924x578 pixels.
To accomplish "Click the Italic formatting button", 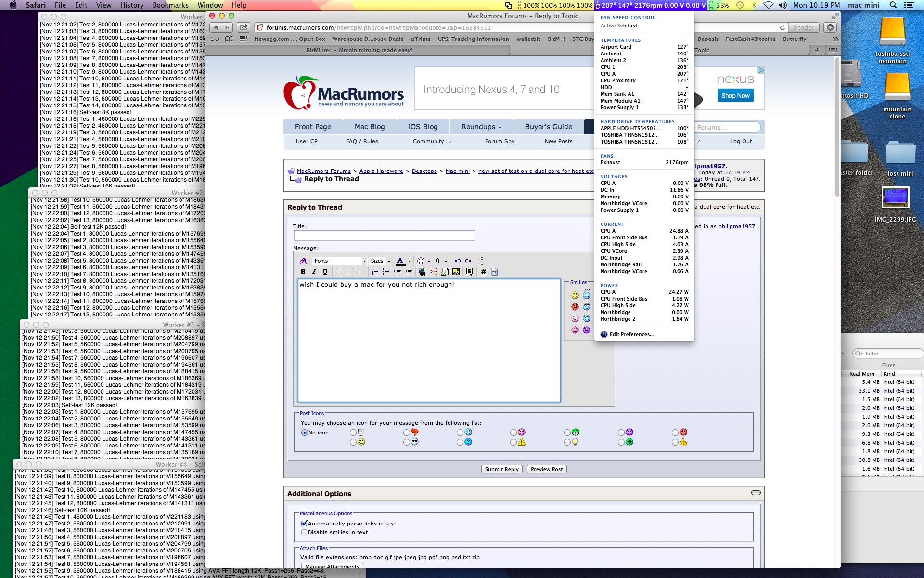I will tap(314, 272).
